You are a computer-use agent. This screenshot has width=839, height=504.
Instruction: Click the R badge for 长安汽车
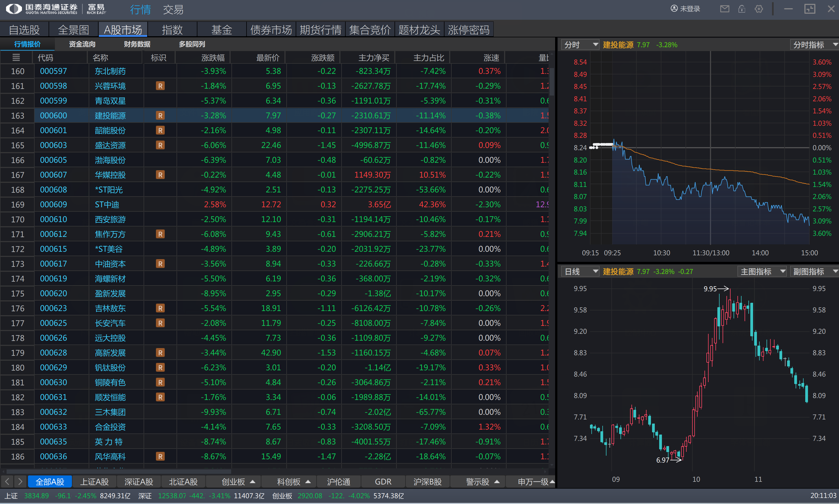[x=160, y=323]
